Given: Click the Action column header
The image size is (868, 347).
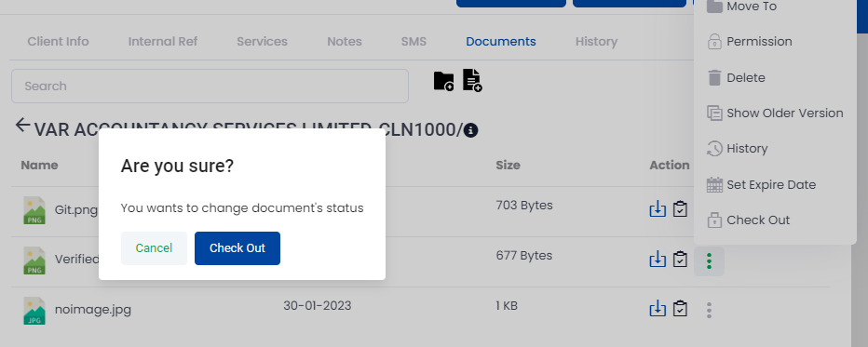Looking at the screenshot, I should pyautogui.click(x=670, y=166).
